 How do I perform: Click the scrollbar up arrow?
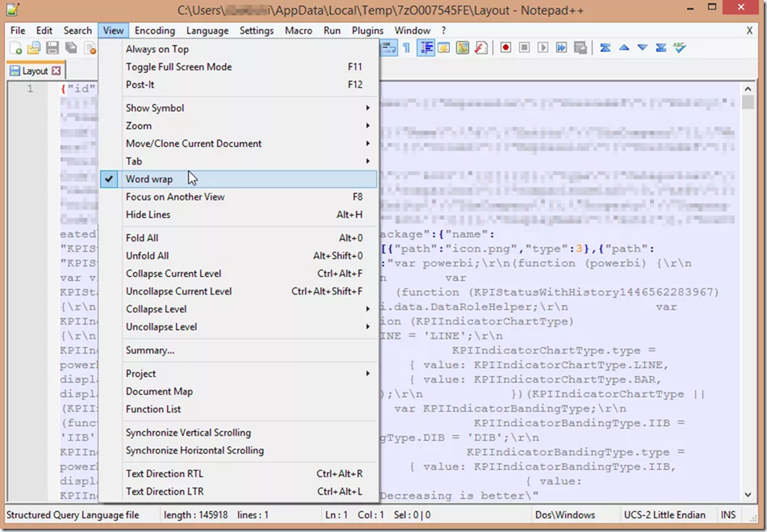click(748, 89)
